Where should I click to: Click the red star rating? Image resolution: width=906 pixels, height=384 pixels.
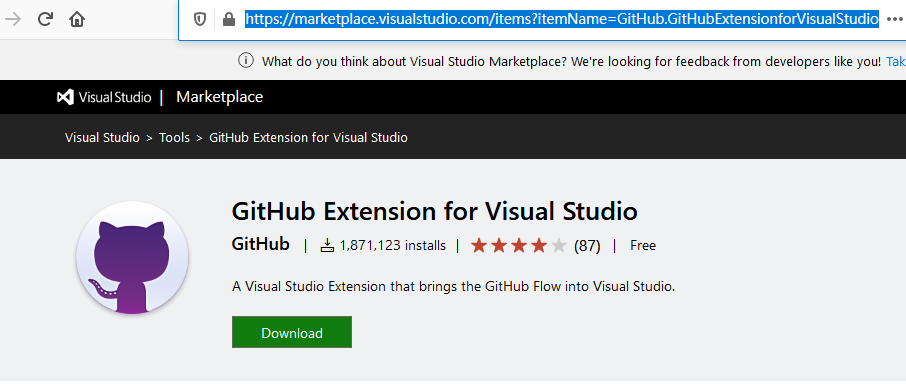519,246
